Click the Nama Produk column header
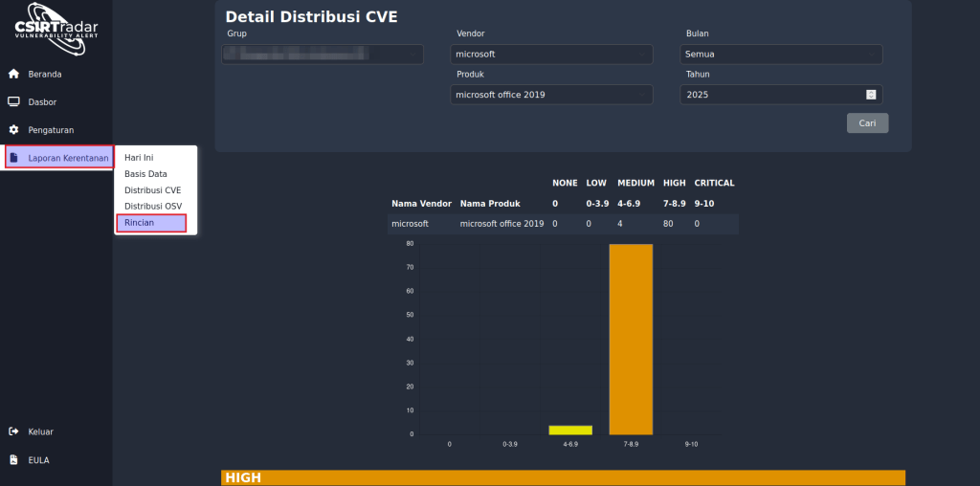The height and width of the screenshot is (486, 980). 490,204
